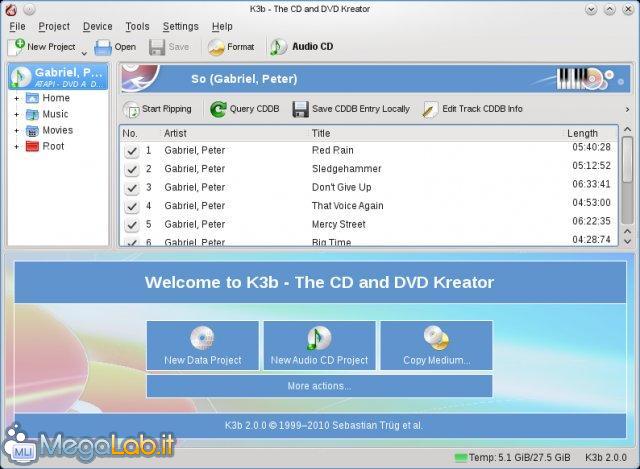Screen dimensions: 640x469
Task: Click the track list scroll up arrow
Action: pyautogui.click(x=627, y=129)
